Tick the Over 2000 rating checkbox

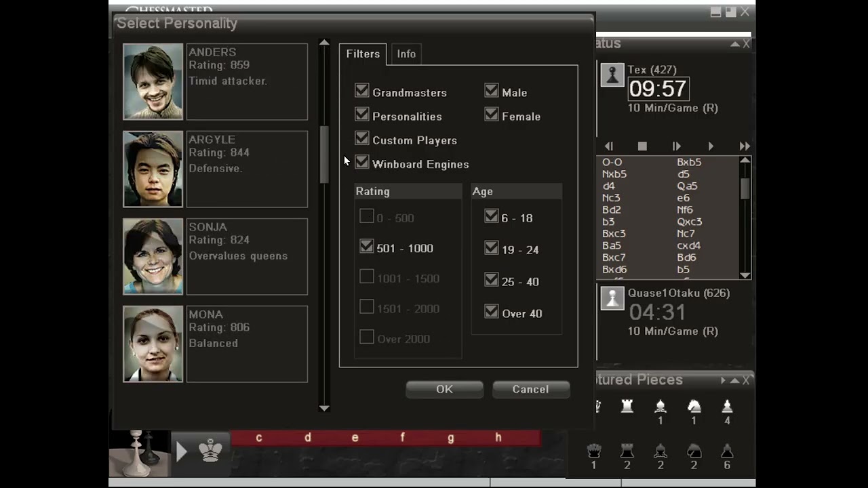(367, 337)
